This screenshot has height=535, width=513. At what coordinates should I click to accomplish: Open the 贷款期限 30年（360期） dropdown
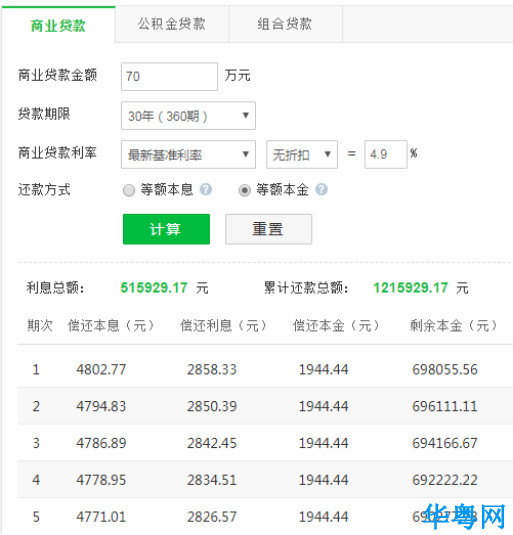pos(188,116)
